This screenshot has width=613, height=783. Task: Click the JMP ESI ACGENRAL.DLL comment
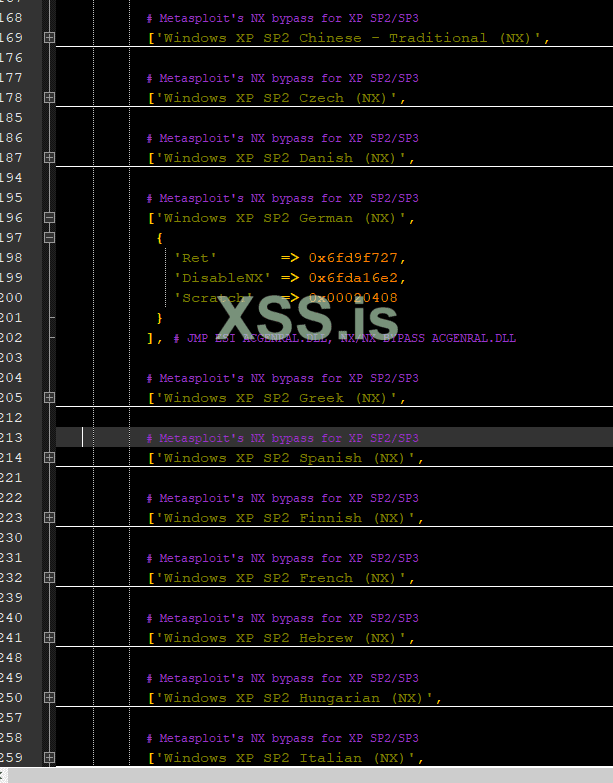point(344,338)
